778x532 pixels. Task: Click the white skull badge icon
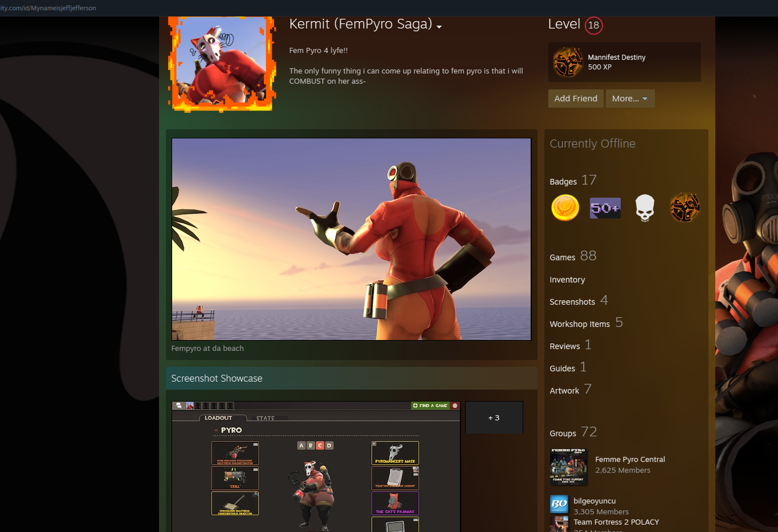click(x=645, y=208)
